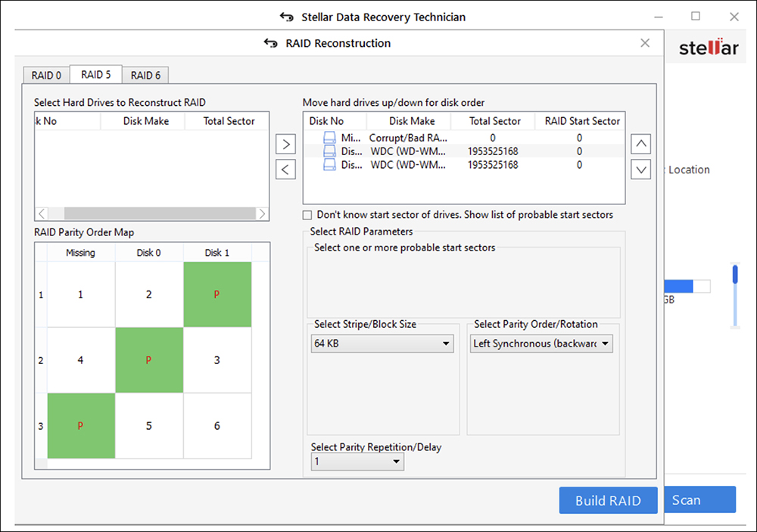Viewport: 757px width, 532px height.
Task: Move hard drive up in disk order
Action: [640, 144]
